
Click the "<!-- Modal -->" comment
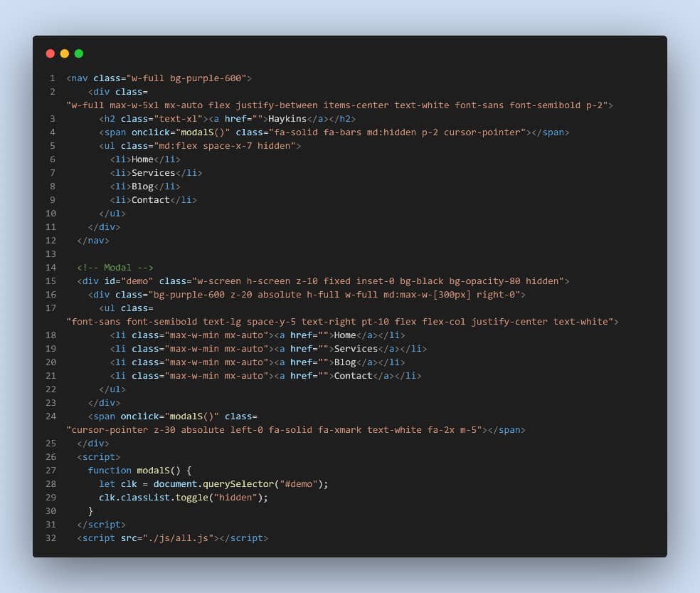click(x=115, y=268)
